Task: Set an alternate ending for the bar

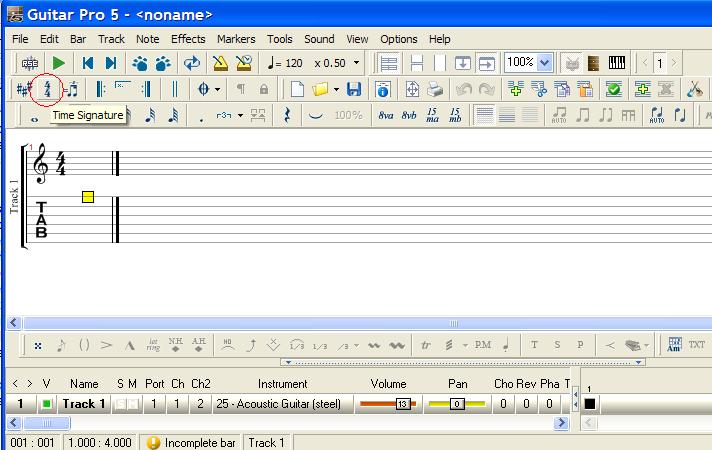Action: point(123,86)
